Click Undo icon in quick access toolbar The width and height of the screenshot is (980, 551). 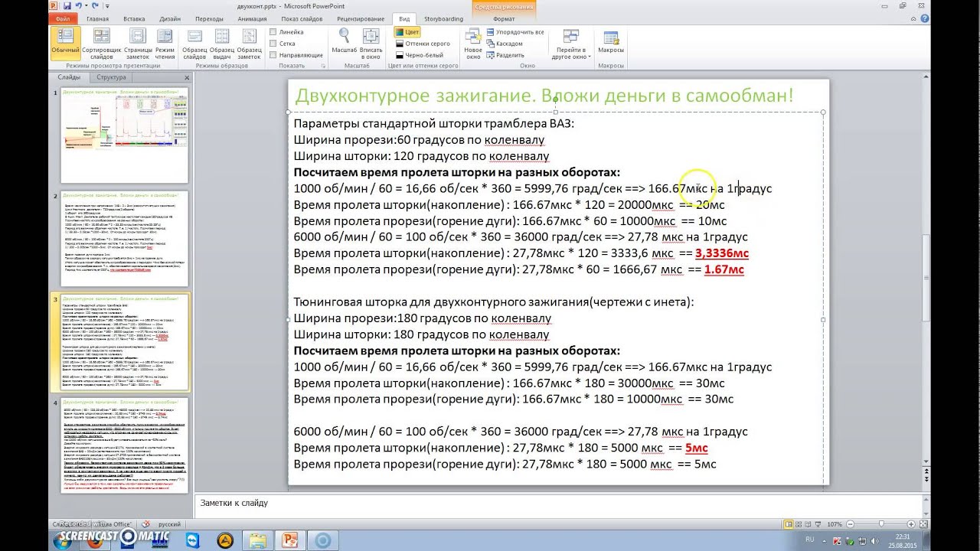[79, 6]
